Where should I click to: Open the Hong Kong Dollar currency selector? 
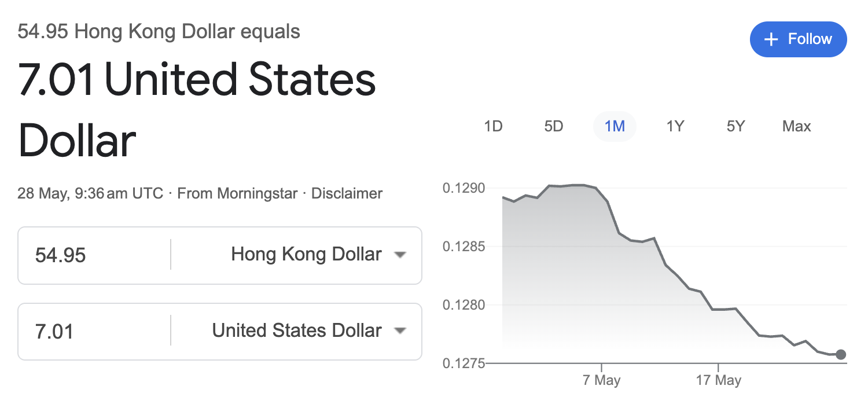(318, 254)
